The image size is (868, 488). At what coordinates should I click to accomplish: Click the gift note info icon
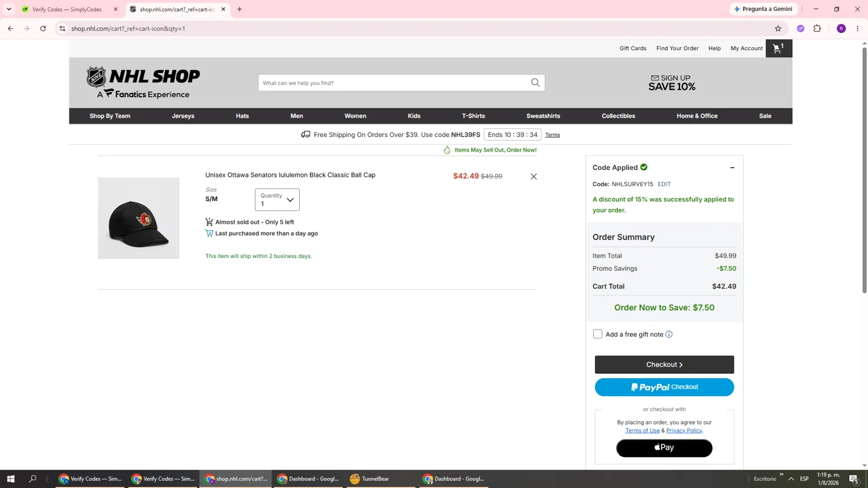point(669,334)
